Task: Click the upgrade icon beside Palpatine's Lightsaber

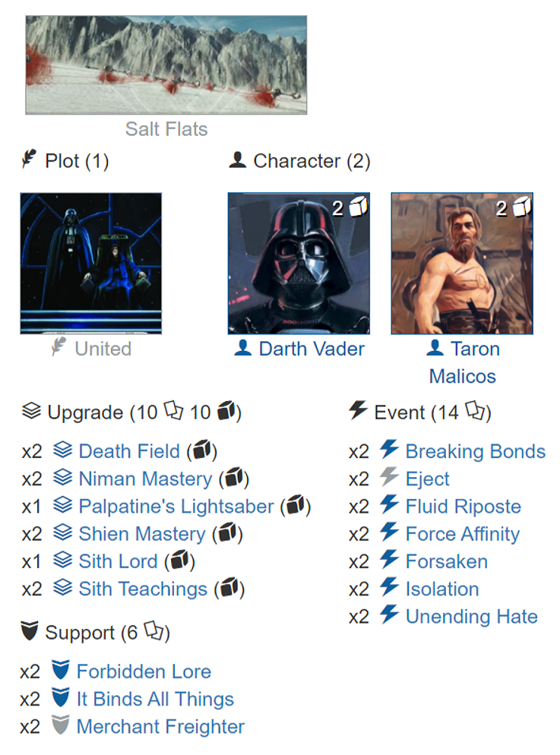Action: tap(63, 506)
